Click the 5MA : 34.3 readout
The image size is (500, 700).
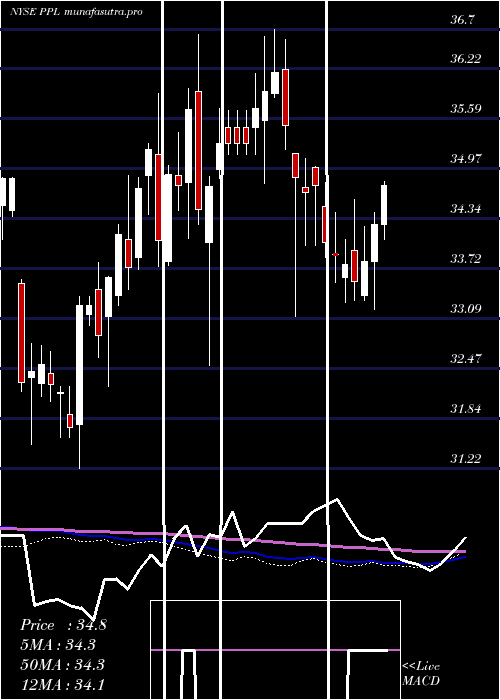tap(58, 645)
